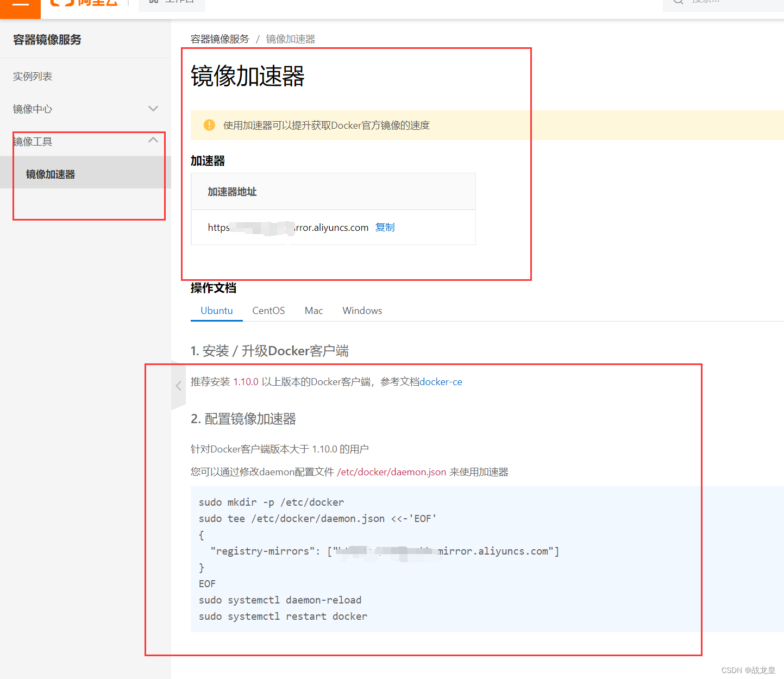Open 实例列表 in the sidebar
Image resolution: width=784 pixels, height=679 pixels.
tap(33, 77)
